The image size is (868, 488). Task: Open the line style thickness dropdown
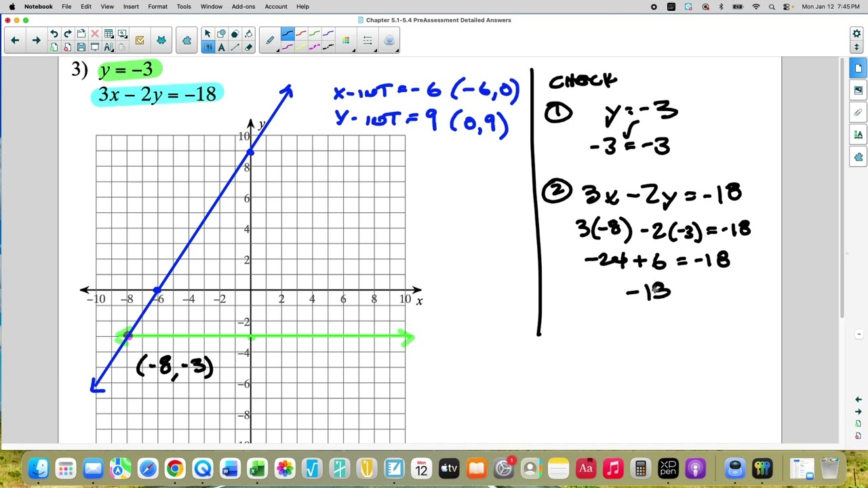tap(368, 41)
